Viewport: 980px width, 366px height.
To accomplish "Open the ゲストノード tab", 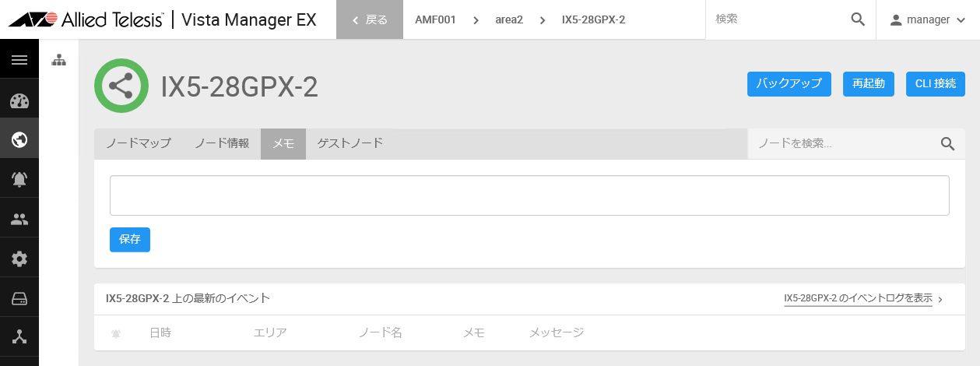I will [350, 143].
